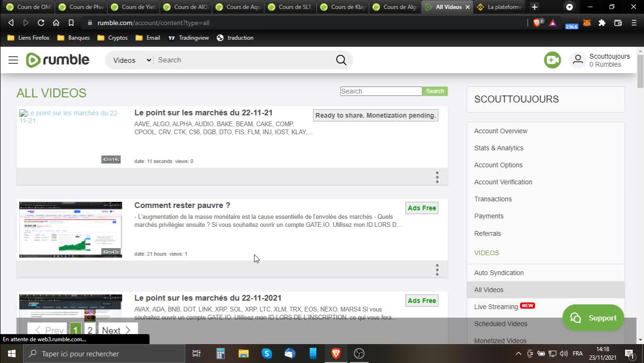
Task: Open Comment rester pauvre video thumbnail
Action: 70,230
